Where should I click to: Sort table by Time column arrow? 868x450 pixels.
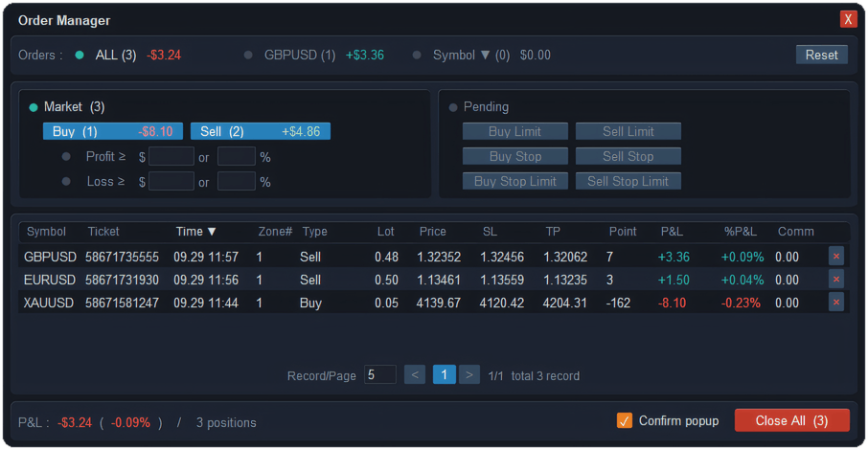(212, 232)
